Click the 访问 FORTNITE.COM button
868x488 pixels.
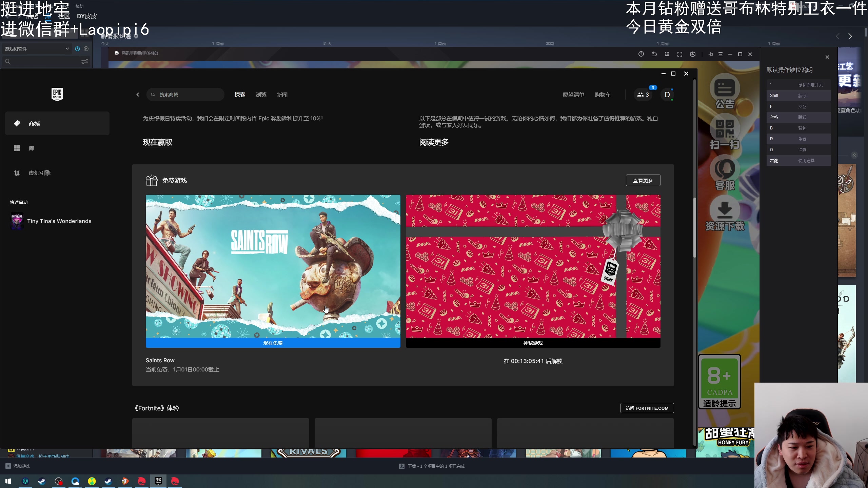pyautogui.click(x=647, y=408)
